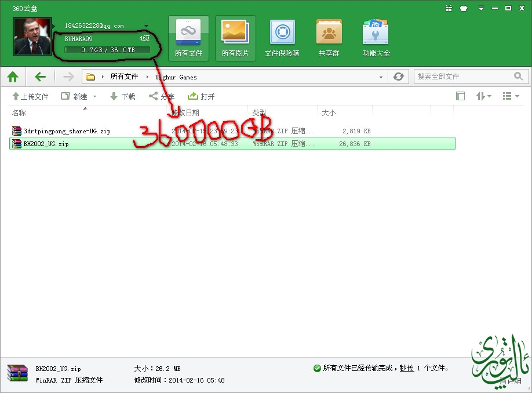The height and width of the screenshot is (393, 532).
Task: Click the Download (下载) button
Action: [123, 96]
